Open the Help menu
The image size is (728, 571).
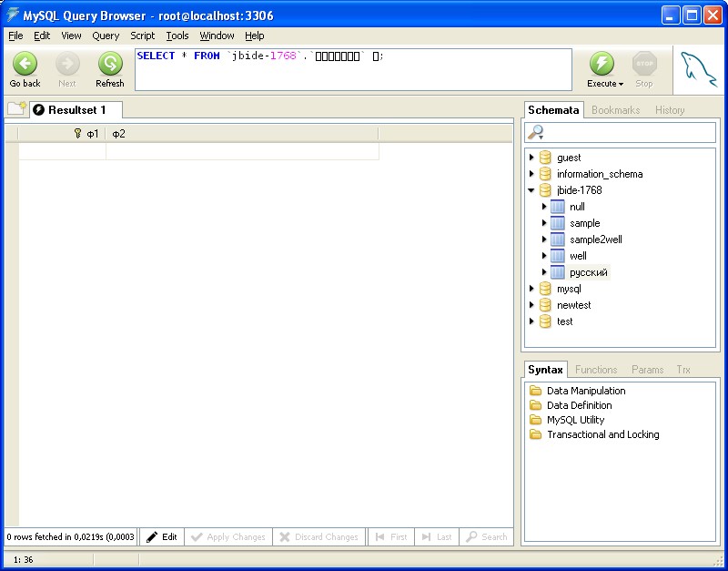(255, 36)
